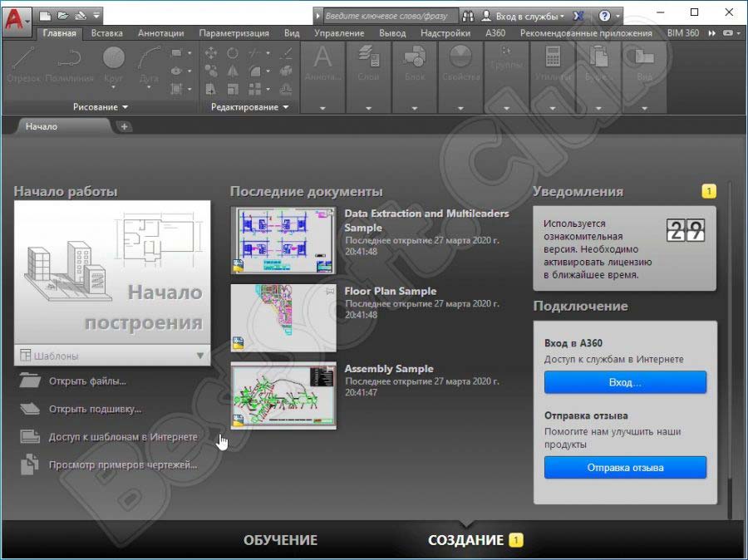Viewport: 748px width, 560px height.
Task: Click the blue Вход button
Action: [x=625, y=382]
